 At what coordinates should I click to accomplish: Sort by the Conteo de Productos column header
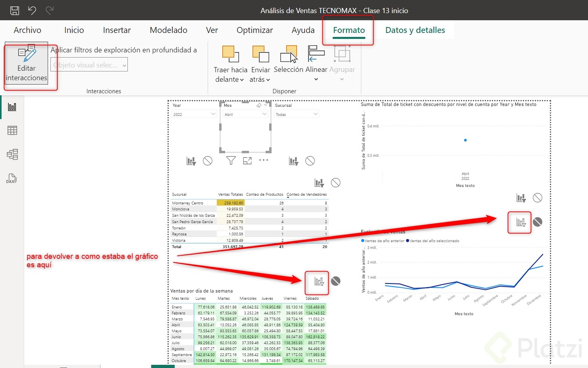point(265,195)
